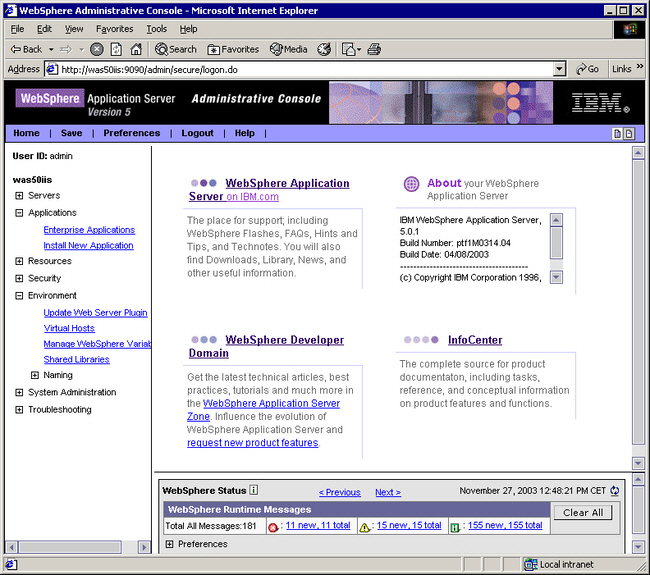Image resolution: width=650 pixels, height=575 pixels.
Task: Click the green information messages icon
Action: tap(455, 527)
